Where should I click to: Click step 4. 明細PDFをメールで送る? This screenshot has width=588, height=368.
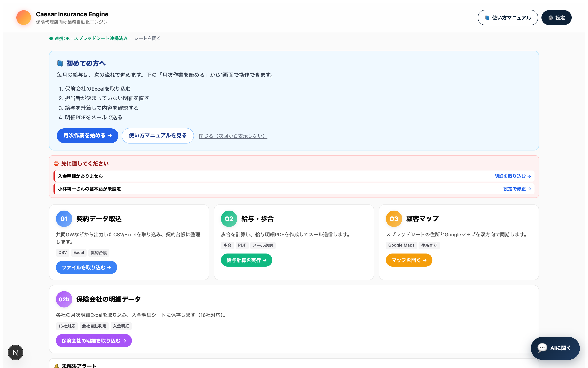pos(91,118)
